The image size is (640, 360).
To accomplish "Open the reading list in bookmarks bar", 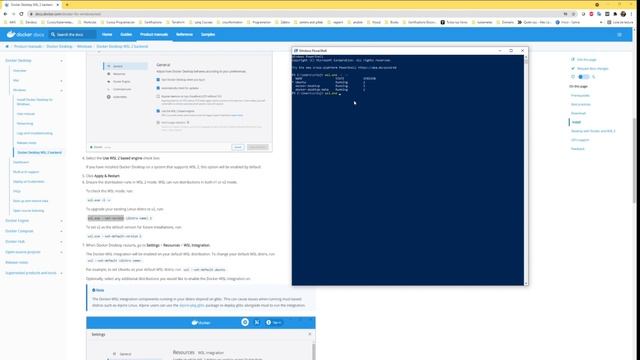I will 620,22.
